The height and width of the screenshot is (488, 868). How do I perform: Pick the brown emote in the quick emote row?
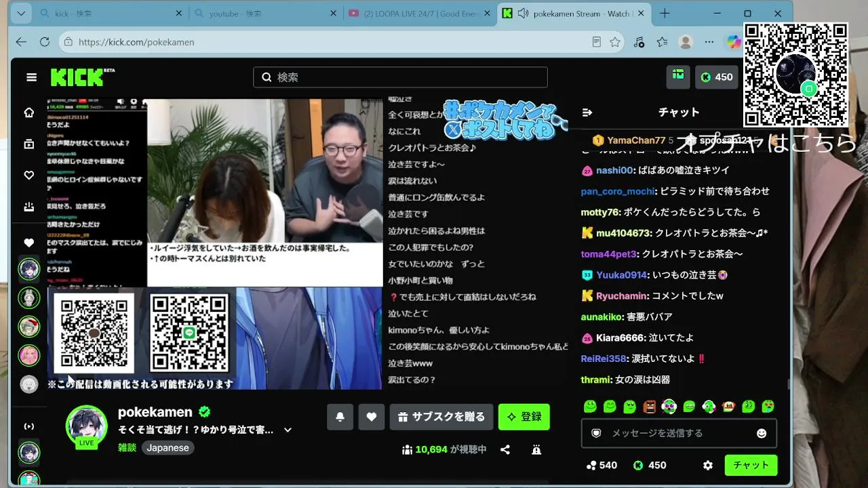(649, 407)
